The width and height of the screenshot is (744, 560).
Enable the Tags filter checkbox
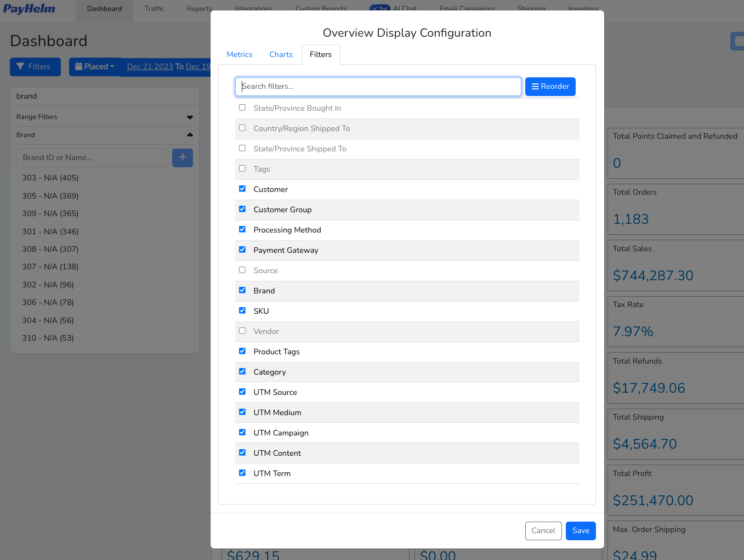[242, 168]
